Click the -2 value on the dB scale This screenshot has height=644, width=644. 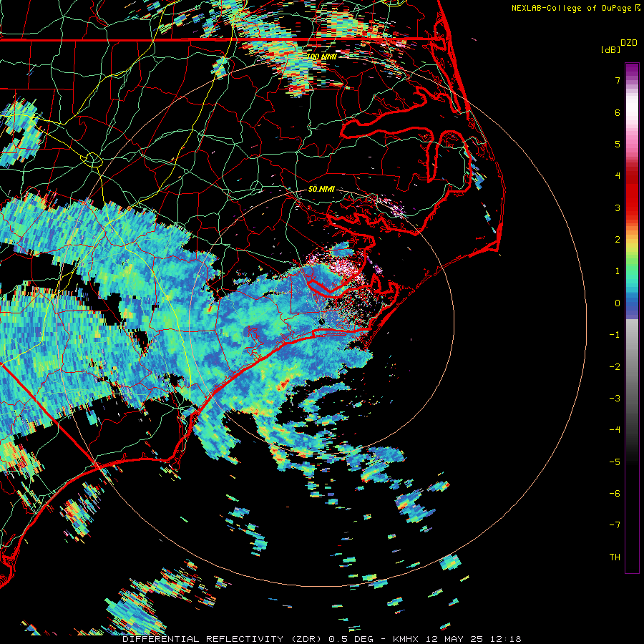(615, 367)
